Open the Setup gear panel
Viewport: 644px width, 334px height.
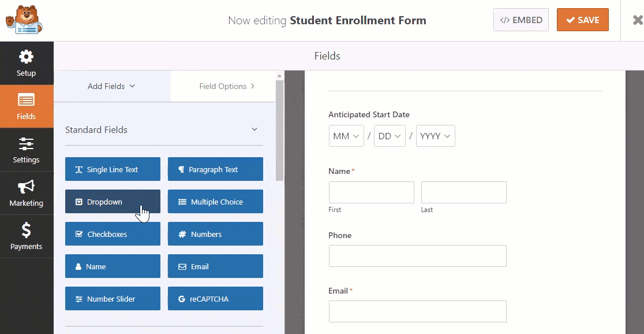pyautogui.click(x=26, y=63)
